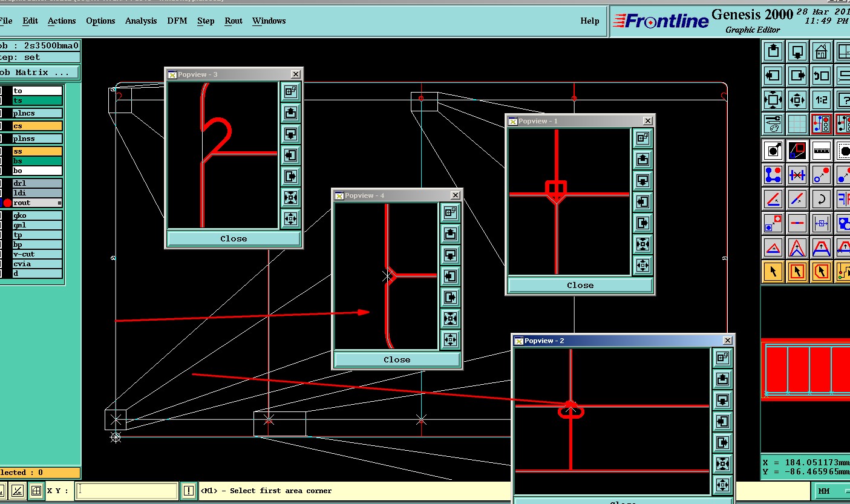This screenshot has width=850, height=504.
Task: Click pan right icon in Popview - 2
Action: 722,442
